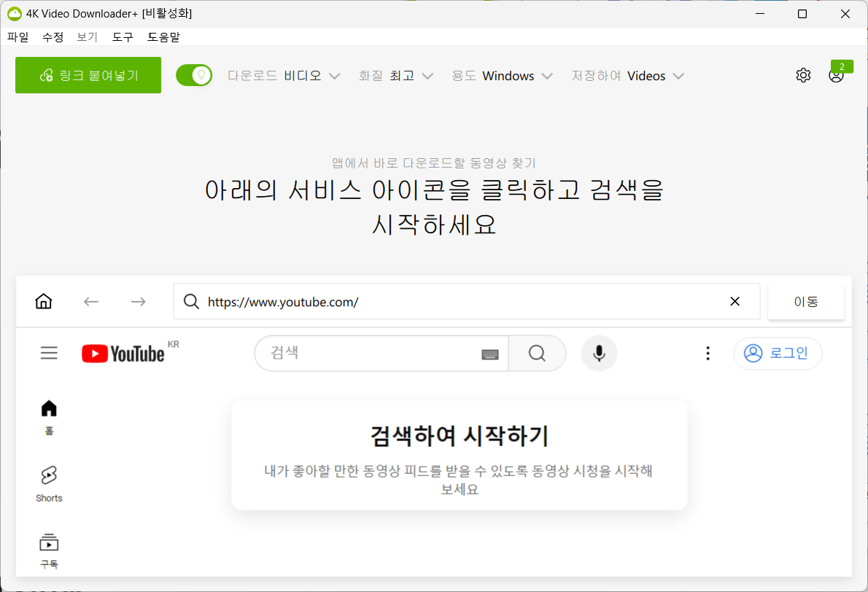Open the 수정 menu

[x=53, y=37]
